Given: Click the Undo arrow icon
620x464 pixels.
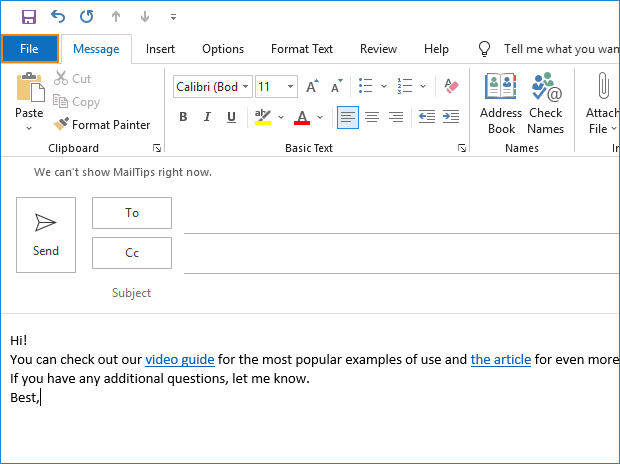Looking at the screenshot, I should [x=57, y=17].
